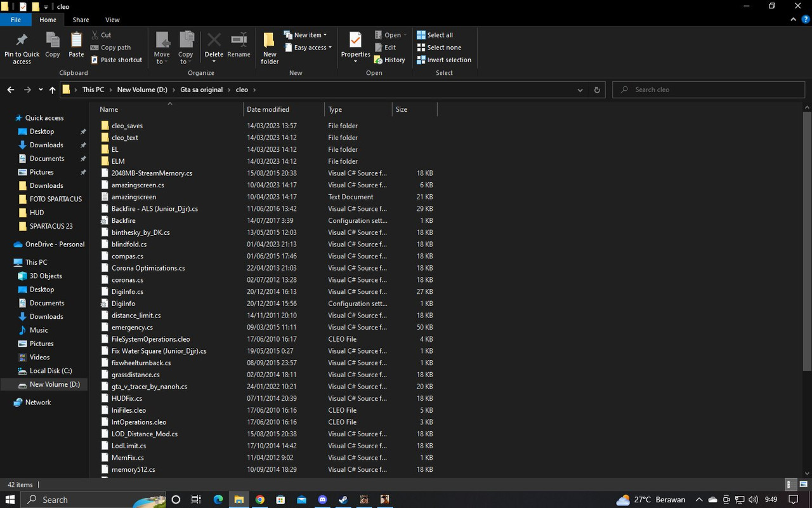The image size is (812, 508).
Task: Click the Paste button in the ribbon
Action: click(x=76, y=45)
